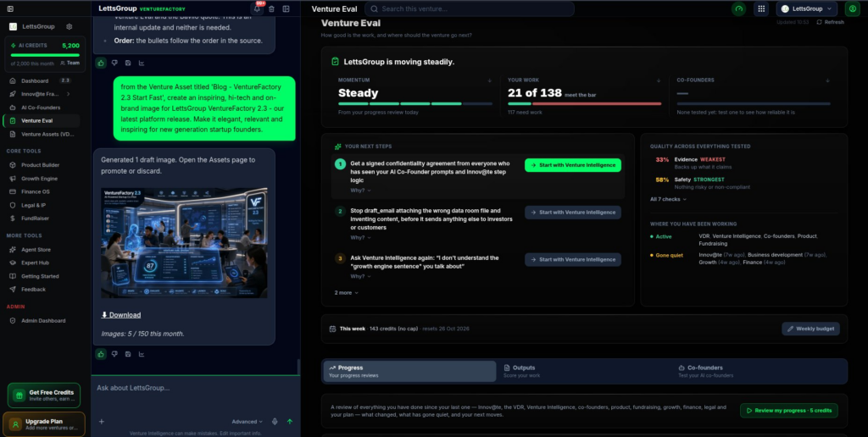
Task: Click the Get Free Credits gift icon
Action: point(19,396)
